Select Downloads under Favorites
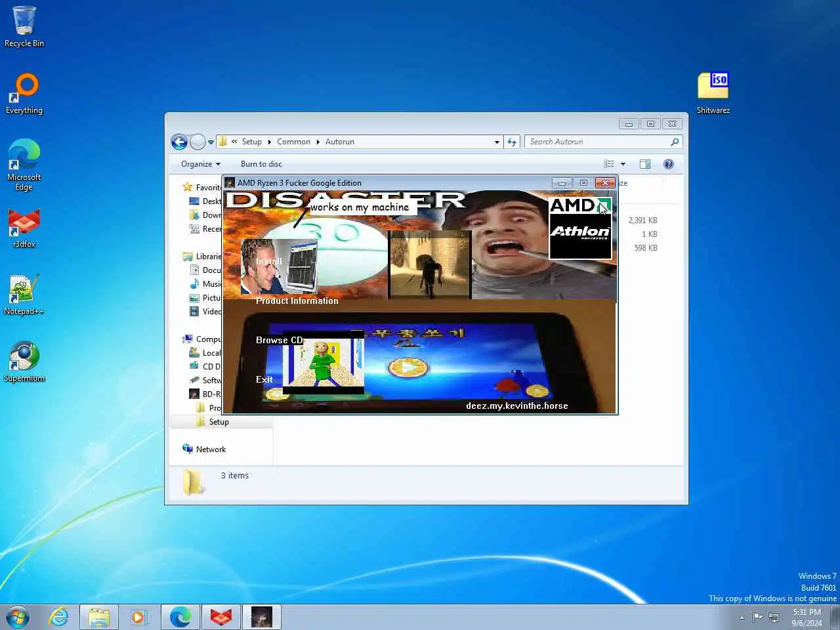 205,215
